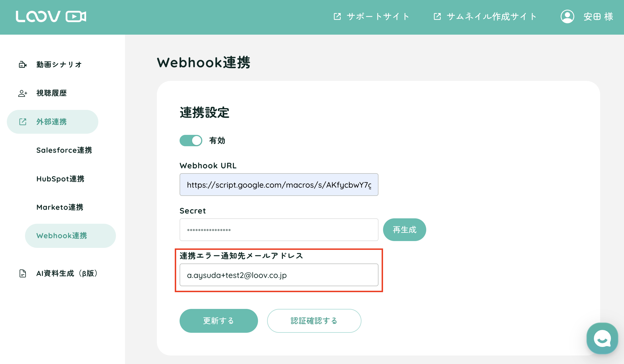This screenshot has height=364, width=624.
Task: Click the user avatar icon in header
Action: point(567,16)
